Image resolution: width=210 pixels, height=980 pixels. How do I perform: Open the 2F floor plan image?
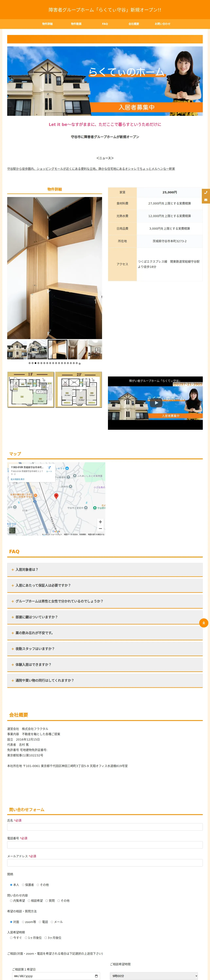click(79, 390)
